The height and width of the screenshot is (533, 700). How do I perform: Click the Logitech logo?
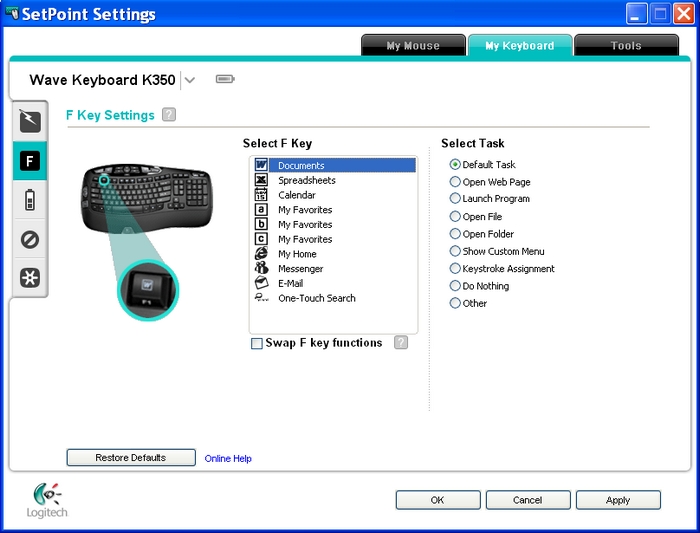pyautogui.click(x=47, y=500)
